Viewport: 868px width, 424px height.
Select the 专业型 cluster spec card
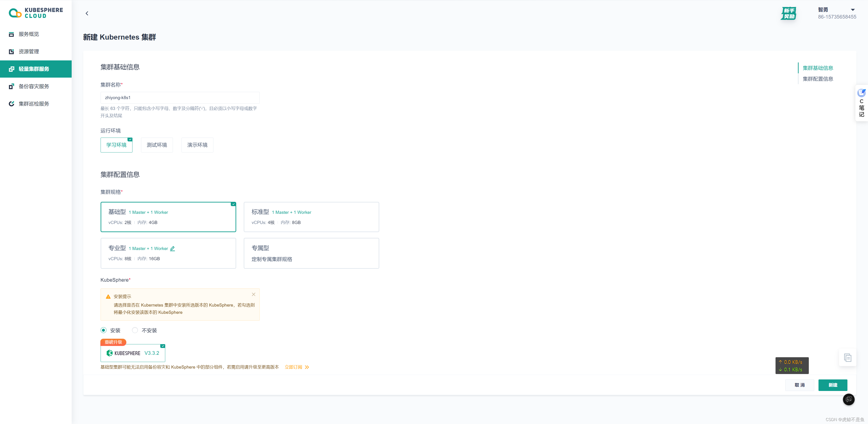coord(168,253)
